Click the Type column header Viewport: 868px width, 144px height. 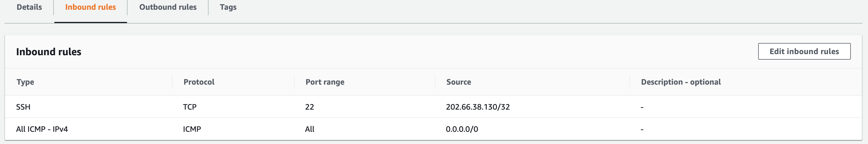pos(25,82)
